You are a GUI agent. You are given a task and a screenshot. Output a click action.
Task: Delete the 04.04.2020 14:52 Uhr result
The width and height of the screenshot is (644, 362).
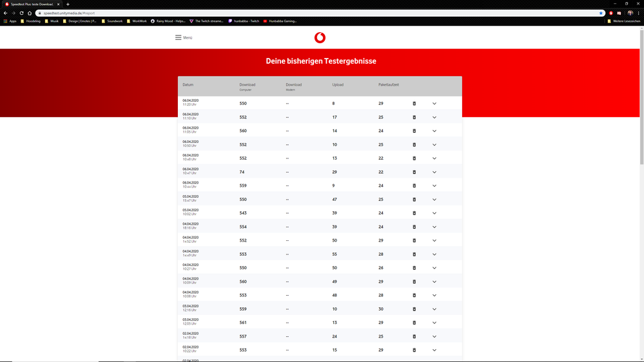[x=414, y=240]
